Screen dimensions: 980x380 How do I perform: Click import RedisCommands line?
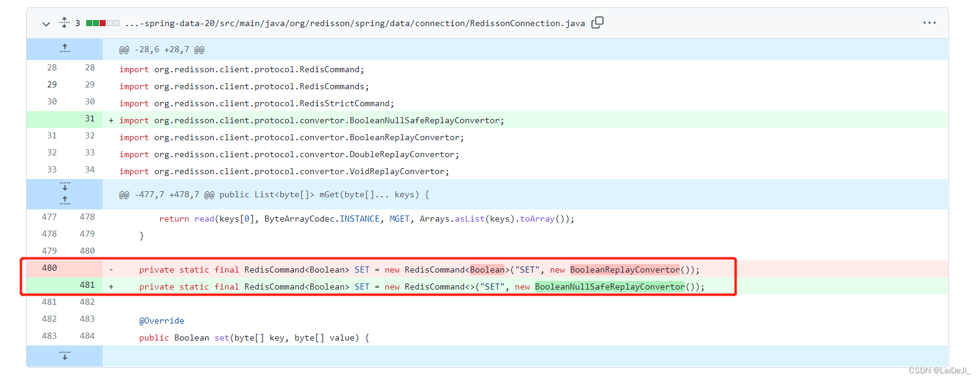pos(244,87)
